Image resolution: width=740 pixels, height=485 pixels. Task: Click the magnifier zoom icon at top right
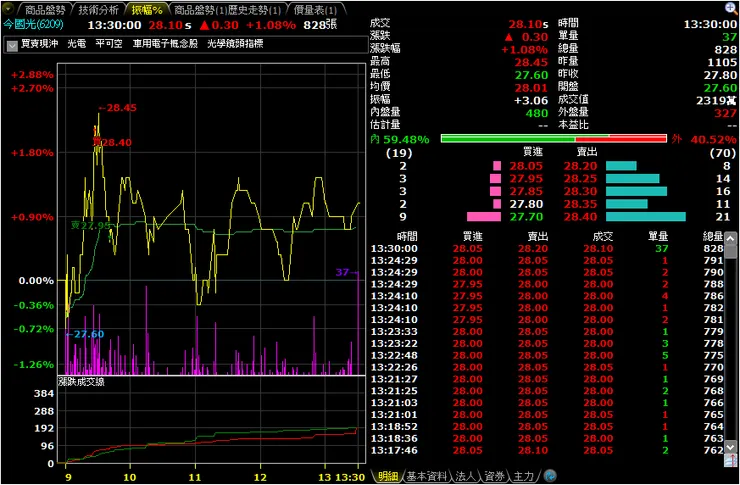[x=731, y=8]
